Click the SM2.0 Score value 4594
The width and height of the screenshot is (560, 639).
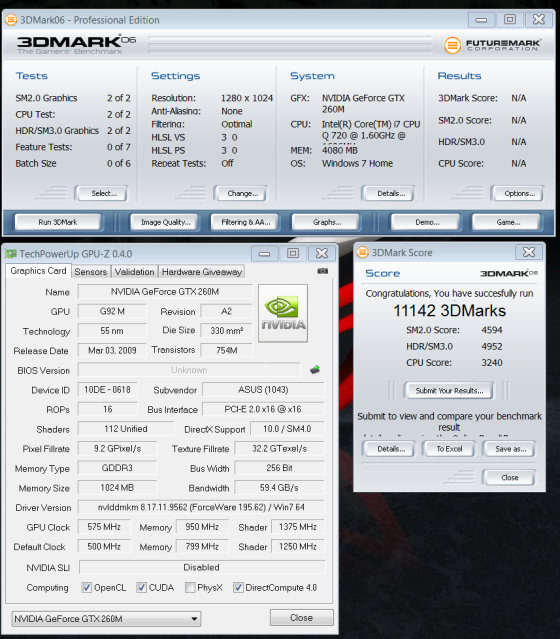(492, 330)
